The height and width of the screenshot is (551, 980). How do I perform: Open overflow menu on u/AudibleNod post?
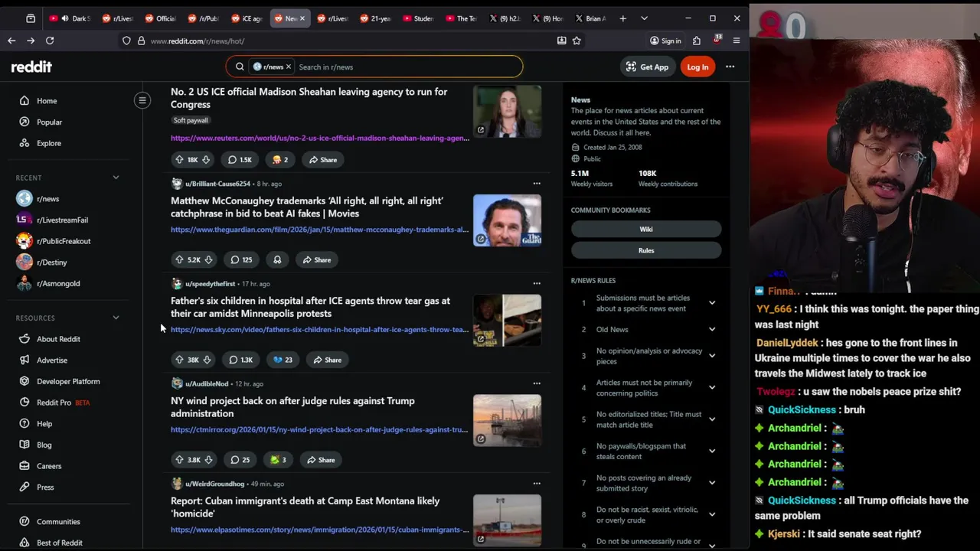pyautogui.click(x=537, y=383)
